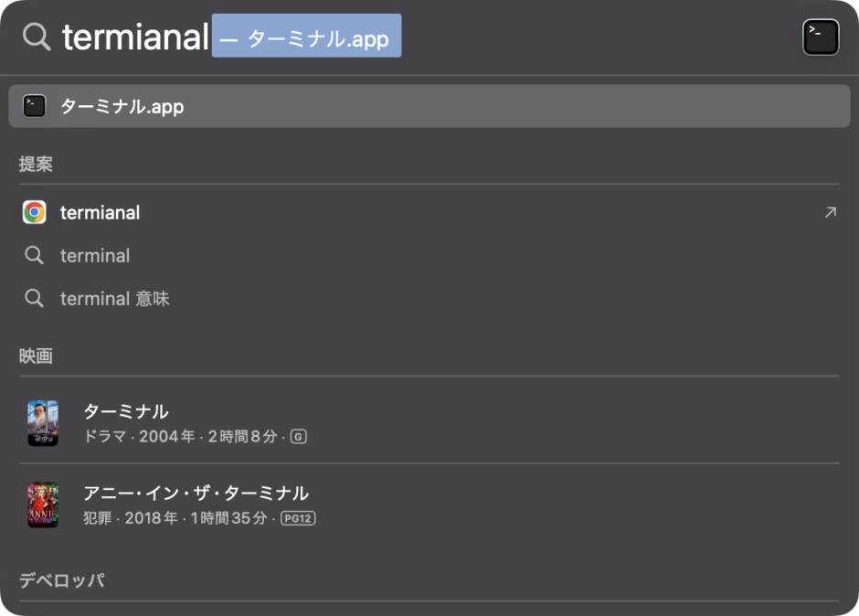Select the terminal 意味 suggestion

(114, 298)
